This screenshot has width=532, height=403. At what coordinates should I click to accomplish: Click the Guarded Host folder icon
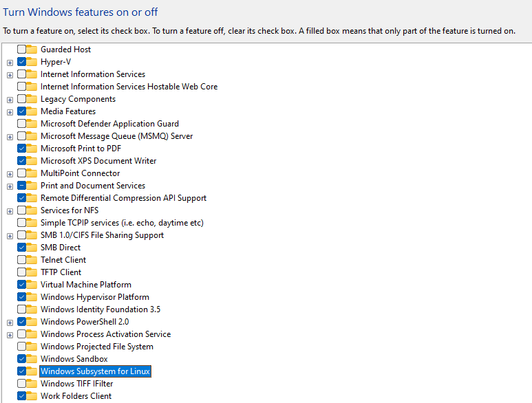32,49
